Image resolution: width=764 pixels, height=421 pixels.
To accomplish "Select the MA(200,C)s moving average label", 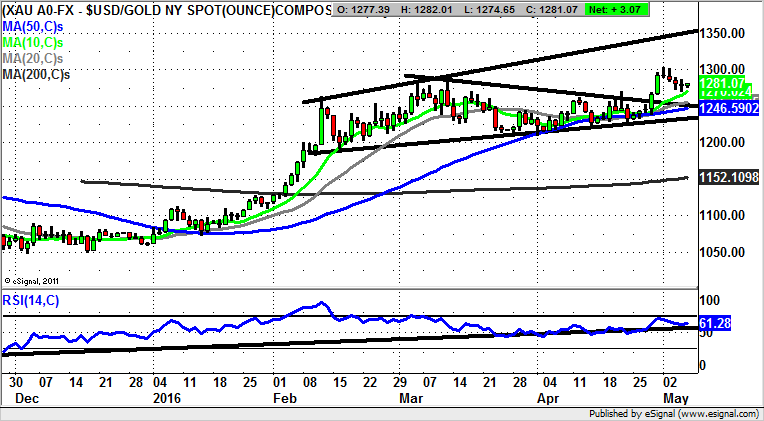I will (39, 74).
